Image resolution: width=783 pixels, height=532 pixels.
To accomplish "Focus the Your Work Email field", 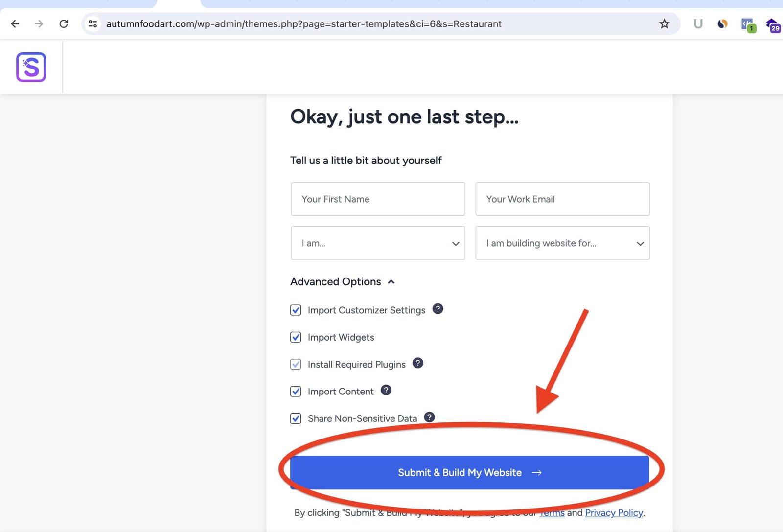I will (562, 199).
